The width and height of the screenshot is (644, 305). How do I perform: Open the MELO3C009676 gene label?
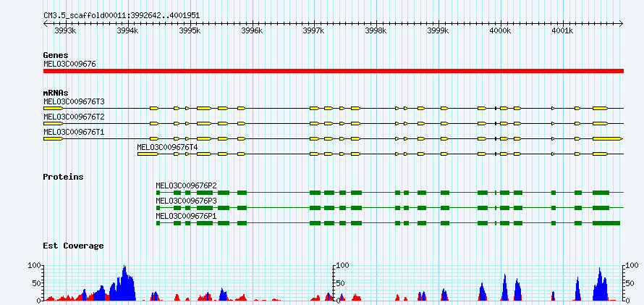(69, 64)
